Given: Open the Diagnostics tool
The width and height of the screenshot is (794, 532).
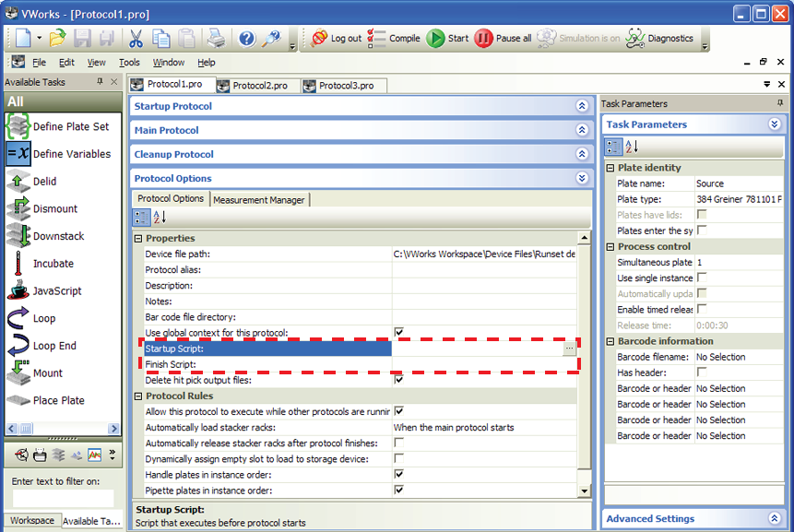Looking at the screenshot, I should 635,39.
